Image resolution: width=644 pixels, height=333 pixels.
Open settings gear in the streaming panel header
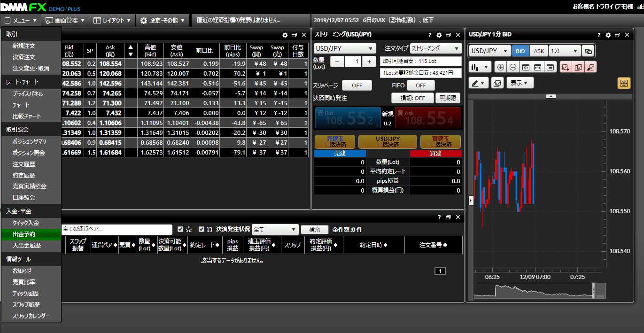click(439, 35)
